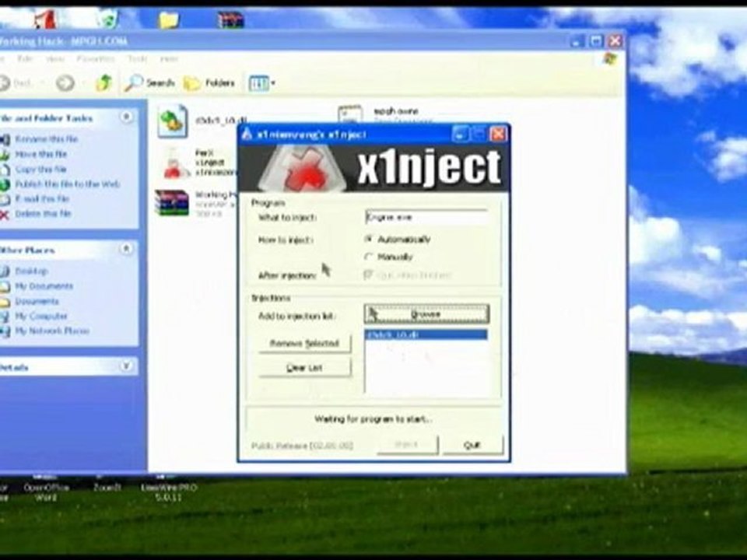
Task: Click the What to inject text field
Action: pos(426,217)
